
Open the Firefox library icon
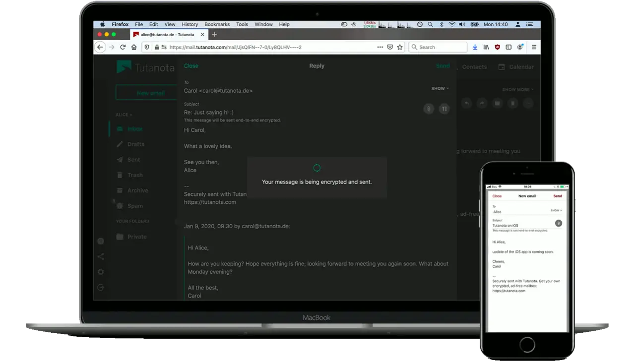[x=486, y=47]
